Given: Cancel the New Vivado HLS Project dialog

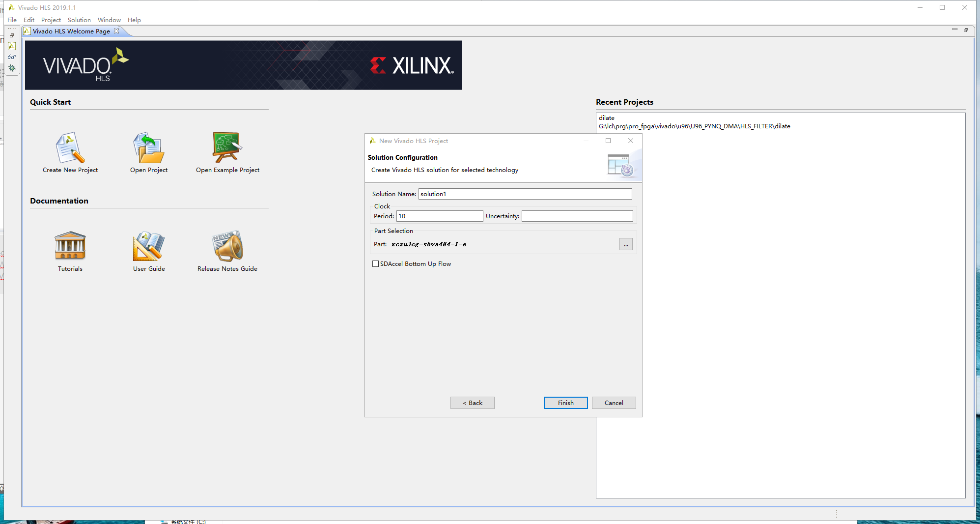Looking at the screenshot, I should tap(614, 403).
